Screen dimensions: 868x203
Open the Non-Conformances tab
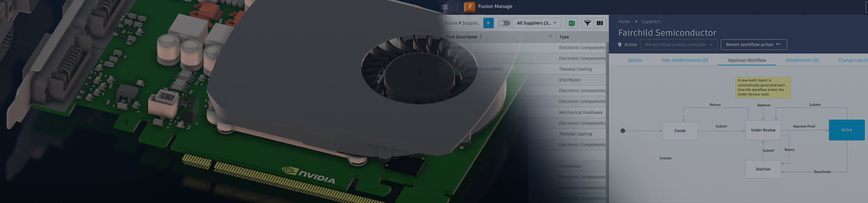[684, 60]
